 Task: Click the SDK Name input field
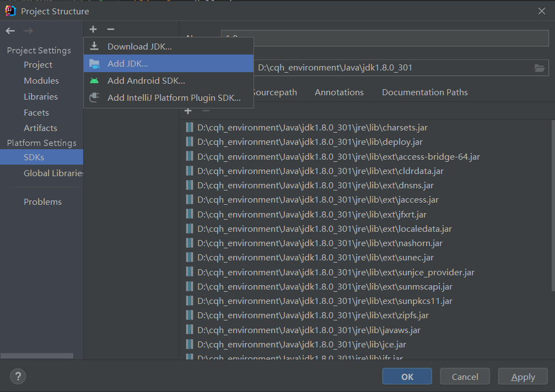(x=385, y=38)
